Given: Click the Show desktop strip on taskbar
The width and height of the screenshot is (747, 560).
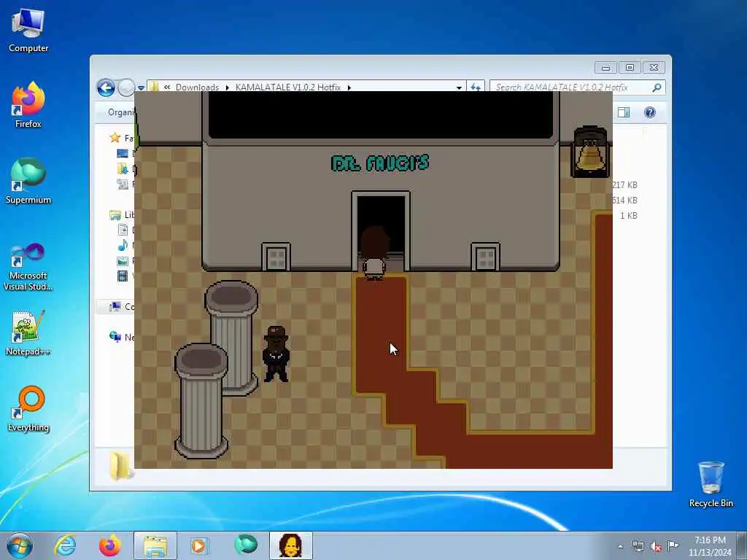Looking at the screenshot, I should click(742, 545).
